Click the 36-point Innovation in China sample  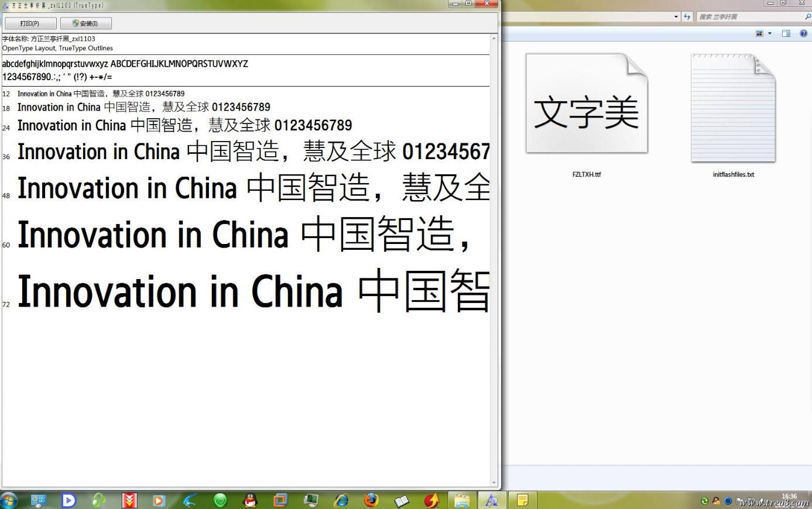point(253,152)
